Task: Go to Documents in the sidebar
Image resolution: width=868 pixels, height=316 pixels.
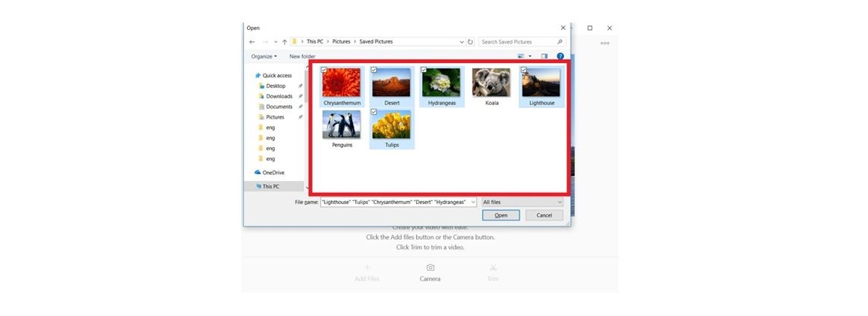Action: 275,107
